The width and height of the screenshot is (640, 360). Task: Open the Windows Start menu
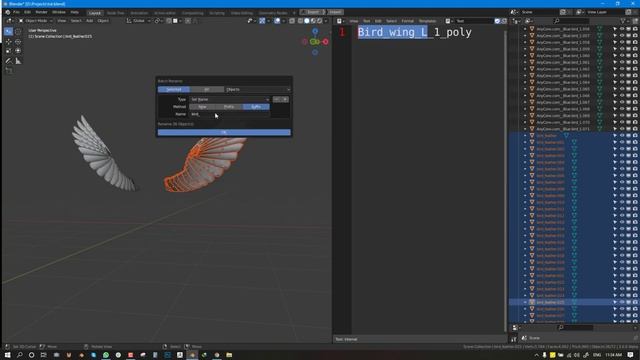pyautogui.click(x=7, y=355)
